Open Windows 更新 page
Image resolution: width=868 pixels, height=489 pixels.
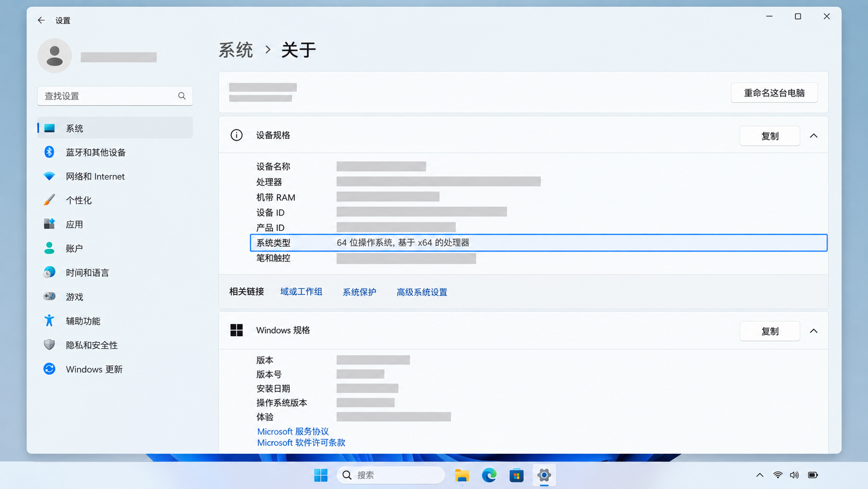click(x=115, y=369)
